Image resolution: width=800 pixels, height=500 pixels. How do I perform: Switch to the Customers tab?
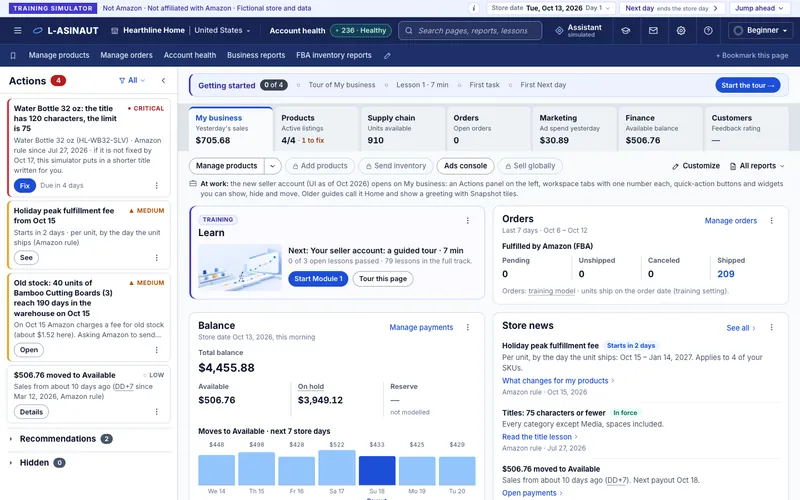[x=746, y=129]
